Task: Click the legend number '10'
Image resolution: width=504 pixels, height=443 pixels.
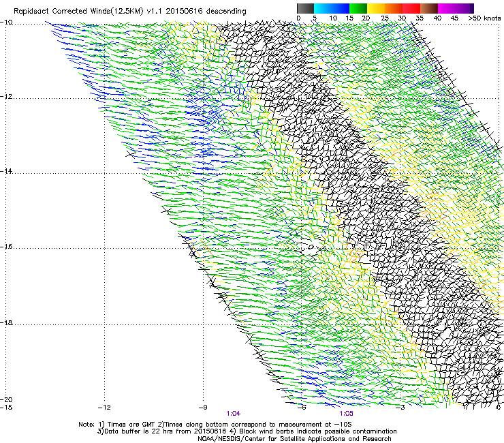Action: [333, 18]
